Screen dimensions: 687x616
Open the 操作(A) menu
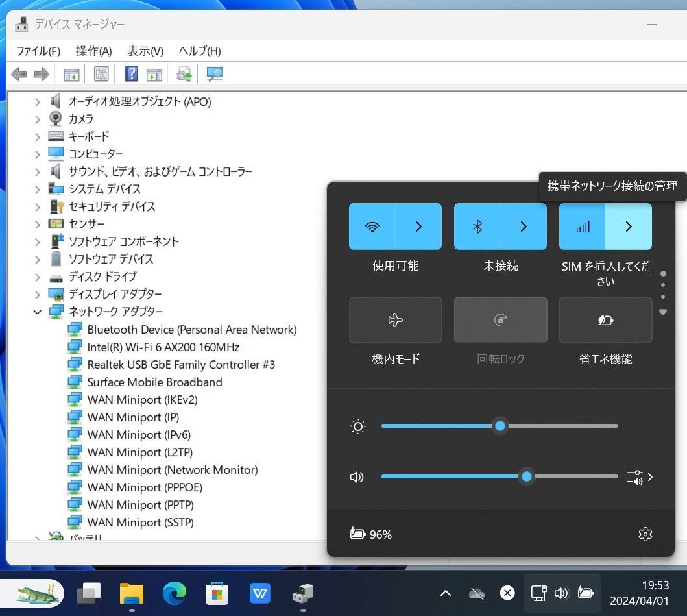pyautogui.click(x=93, y=51)
